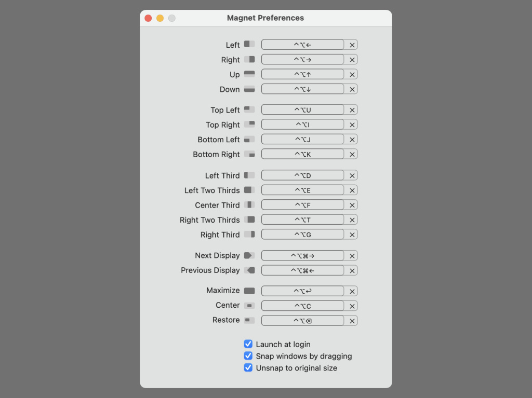Delete the Center shortcut binding
The height and width of the screenshot is (398, 532).
[x=352, y=306]
